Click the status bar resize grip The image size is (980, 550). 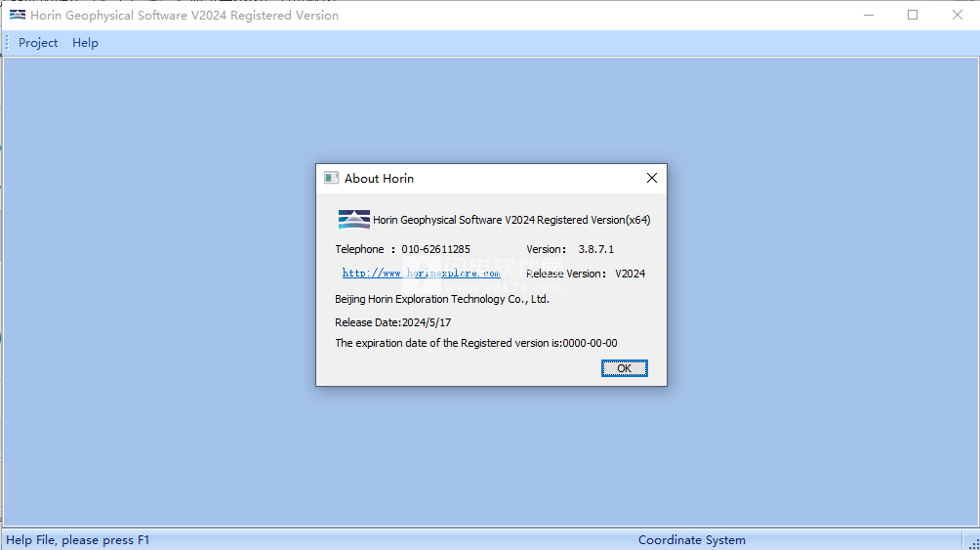tap(972, 542)
